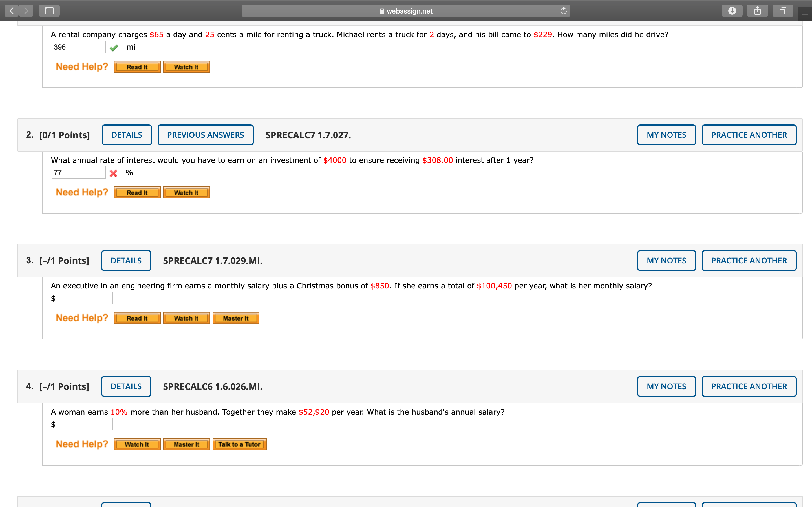The image size is (812, 507).
Task: Expand DETAILS for question 2
Action: coord(127,135)
